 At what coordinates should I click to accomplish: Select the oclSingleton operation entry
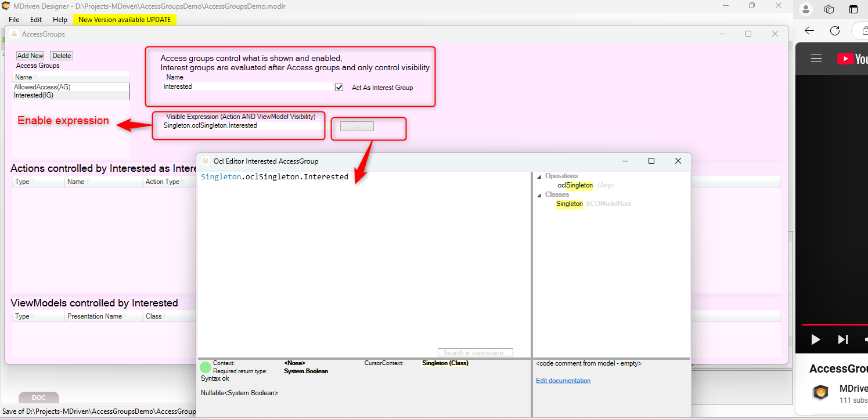click(575, 185)
